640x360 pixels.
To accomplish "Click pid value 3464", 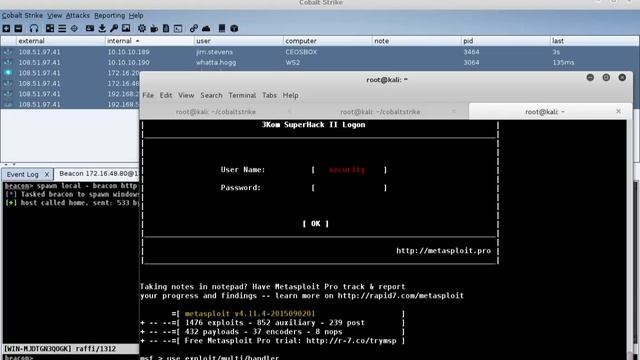I will coord(471,52).
